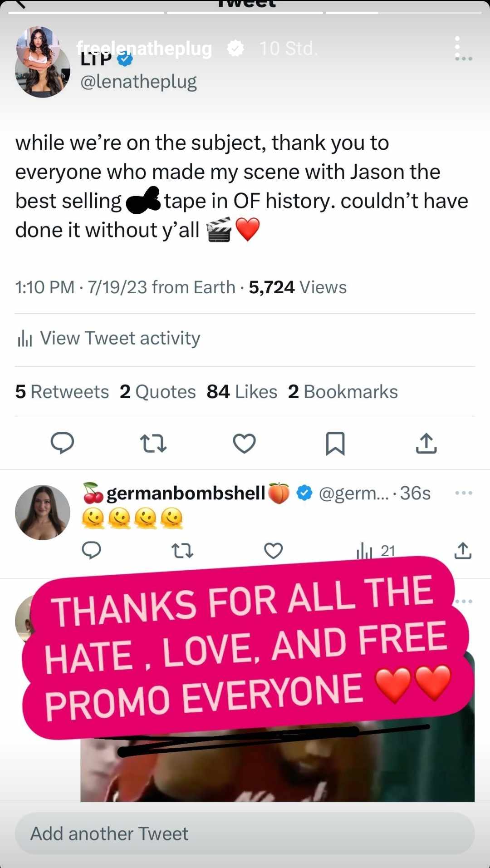490x868 pixels.
Task: Like germanbombshell's reply
Action: click(x=273, y=551)
